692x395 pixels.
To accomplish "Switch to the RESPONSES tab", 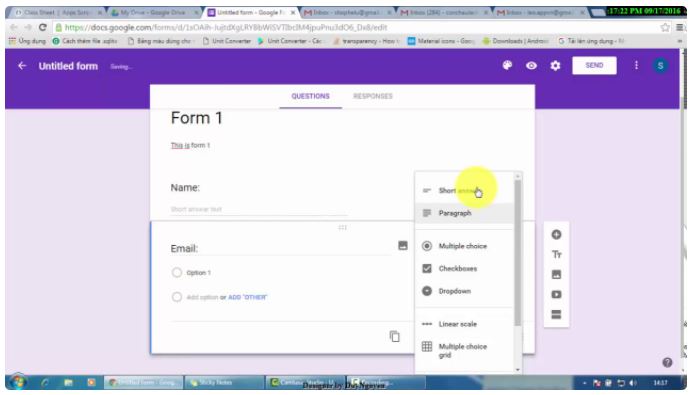I will point(372,96).
